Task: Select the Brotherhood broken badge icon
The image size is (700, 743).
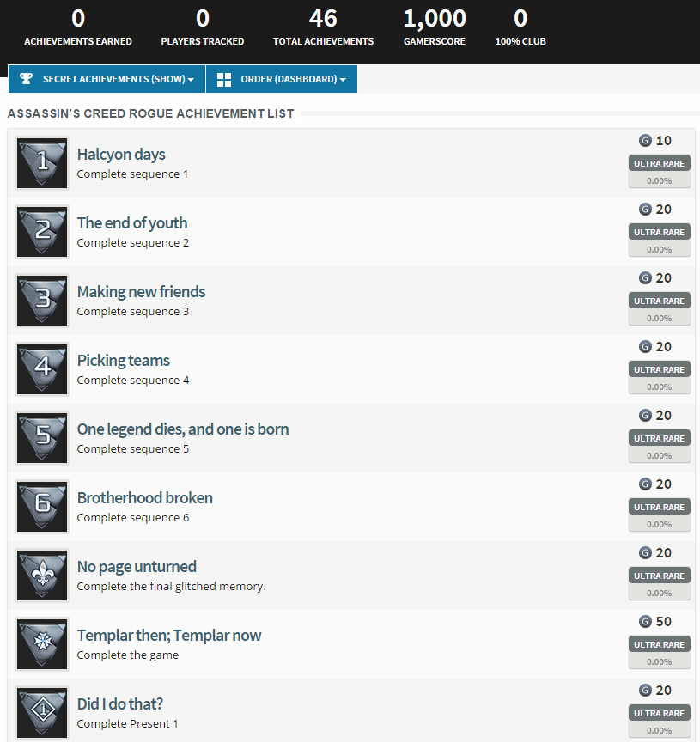Action: [42, 507]
